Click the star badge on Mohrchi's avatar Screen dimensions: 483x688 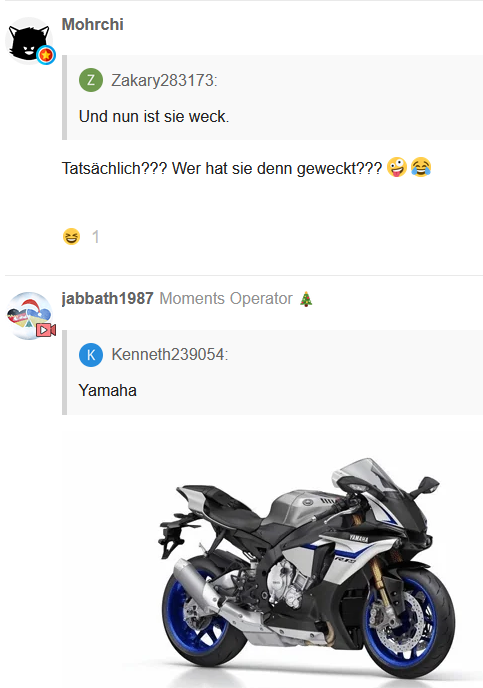point(46,55)
